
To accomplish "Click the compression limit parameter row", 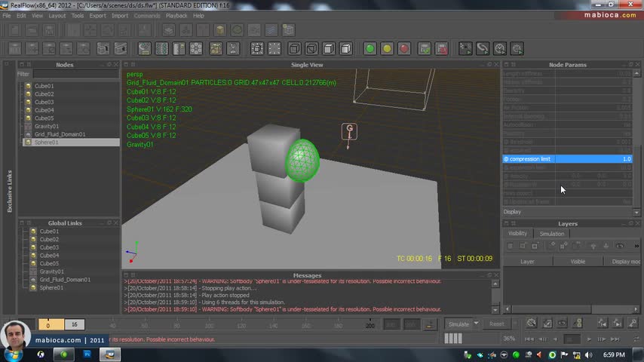I will [x=567, y=159].
